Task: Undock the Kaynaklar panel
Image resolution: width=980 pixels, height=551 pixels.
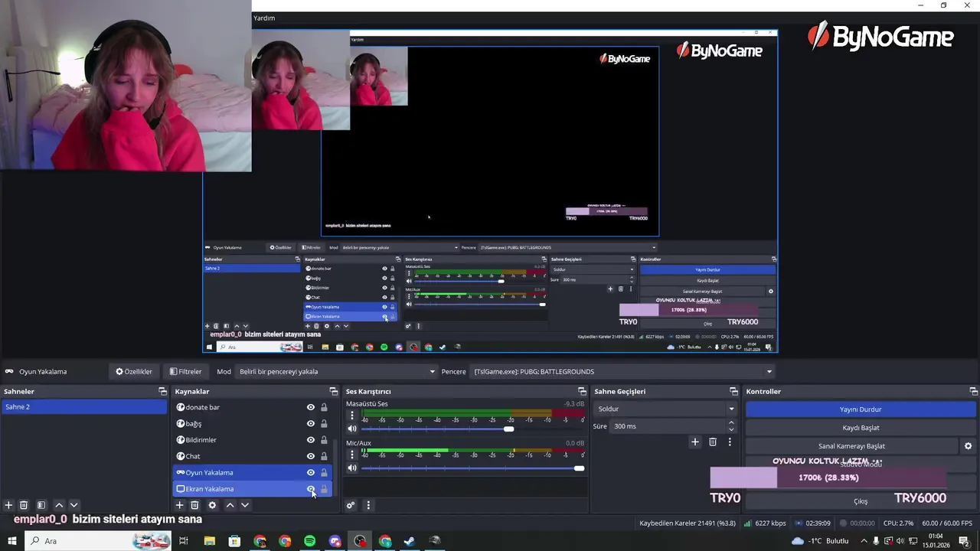Action: [334, 391]
